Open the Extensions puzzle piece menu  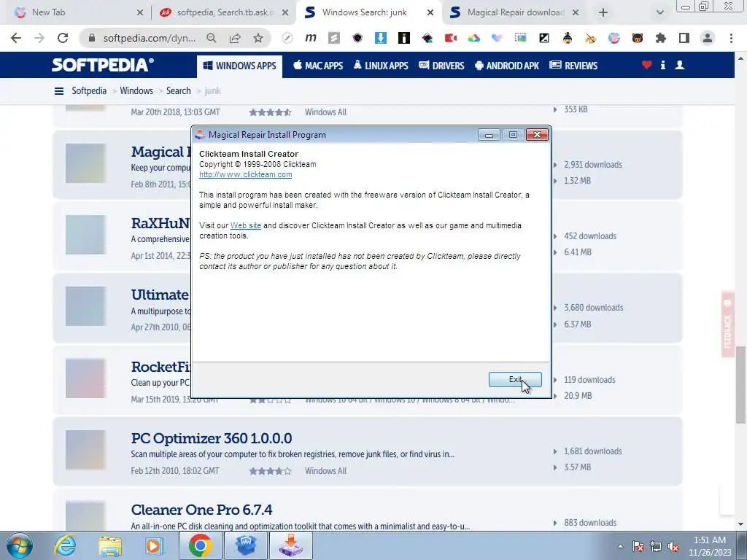click(x=661, y=38)
